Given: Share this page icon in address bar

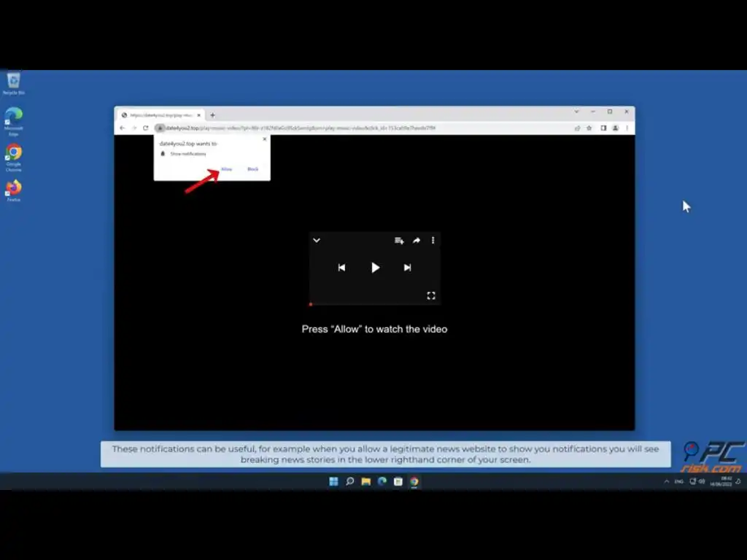Looking at the screenshot, I should tap(578, 128).
